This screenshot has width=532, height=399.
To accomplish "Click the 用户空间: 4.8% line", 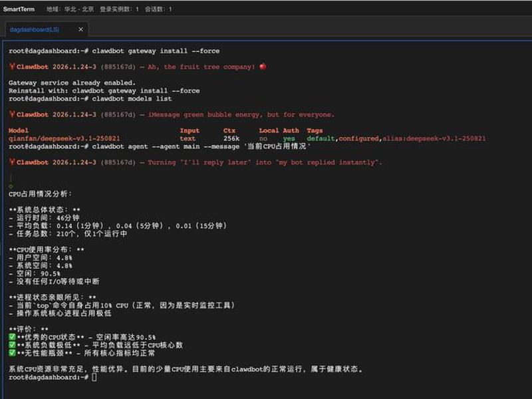I will [41, 258].
